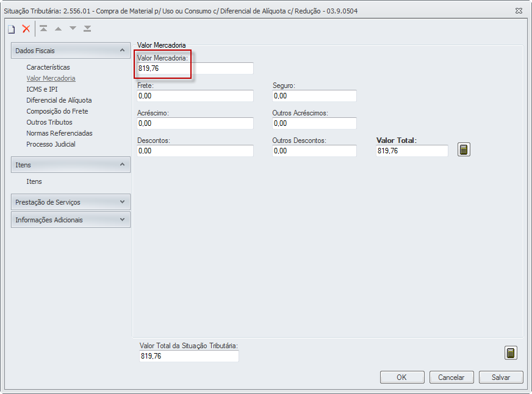Go to Composição do Frete

(x=57, y=111)
